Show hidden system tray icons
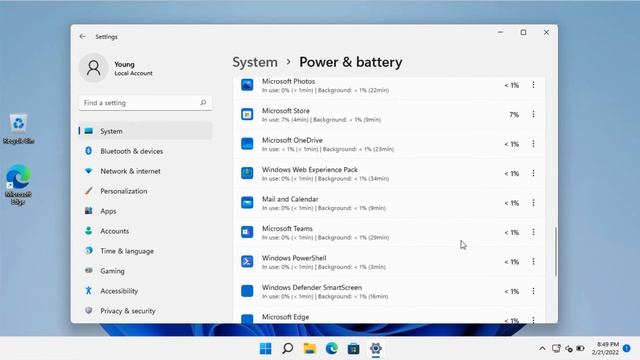This screenshot has height=360, width=640. tap(542, 349)
